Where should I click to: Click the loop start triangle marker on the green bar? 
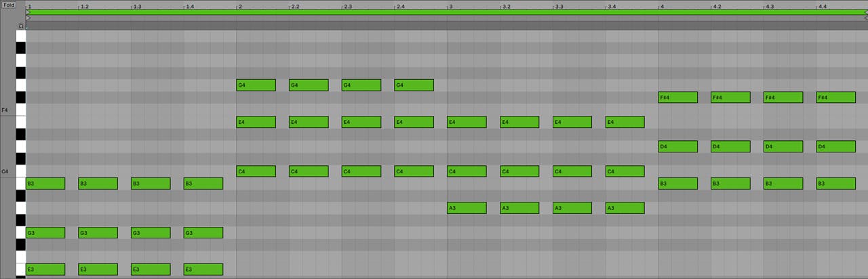pyautogui.click(x=28, y=12)
